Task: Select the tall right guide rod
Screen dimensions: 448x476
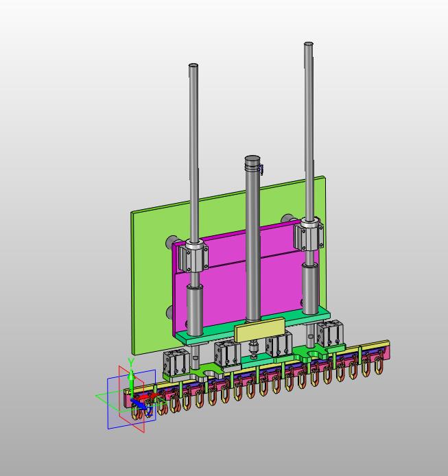Action: [309, 130]
